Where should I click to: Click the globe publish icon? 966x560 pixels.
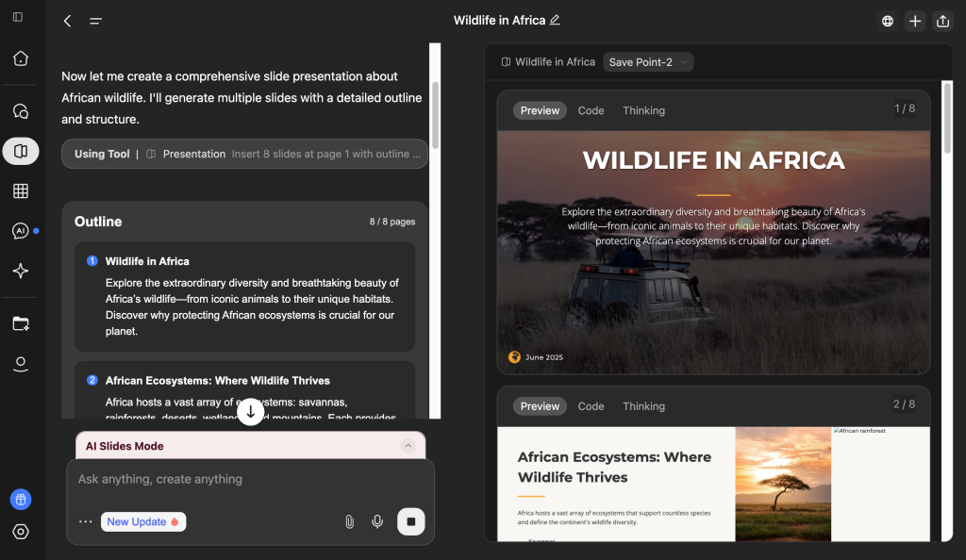[887, 21]
